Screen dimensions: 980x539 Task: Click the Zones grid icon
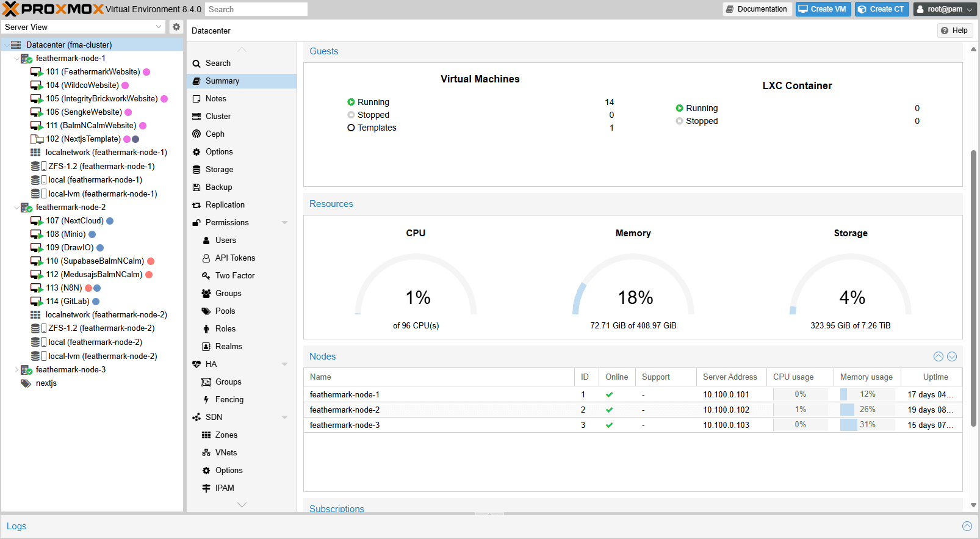(x=206, y=435)
